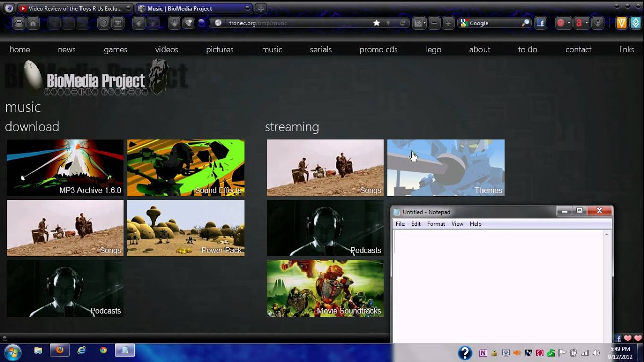Open the View menu in Notepad
The image size is (644, 362).
(457, 224)
